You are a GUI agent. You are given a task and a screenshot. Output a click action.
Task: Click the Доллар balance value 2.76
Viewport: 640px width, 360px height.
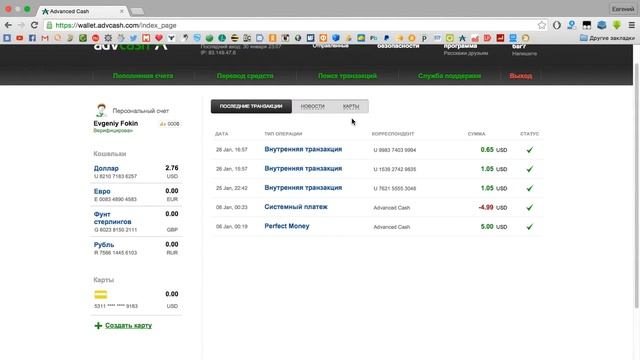172,168
